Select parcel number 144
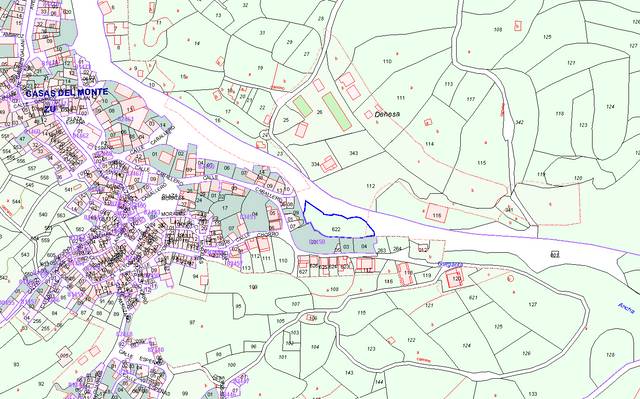This screenshot has width=640, height=399. pyautogui.click(x=379, y=382)
